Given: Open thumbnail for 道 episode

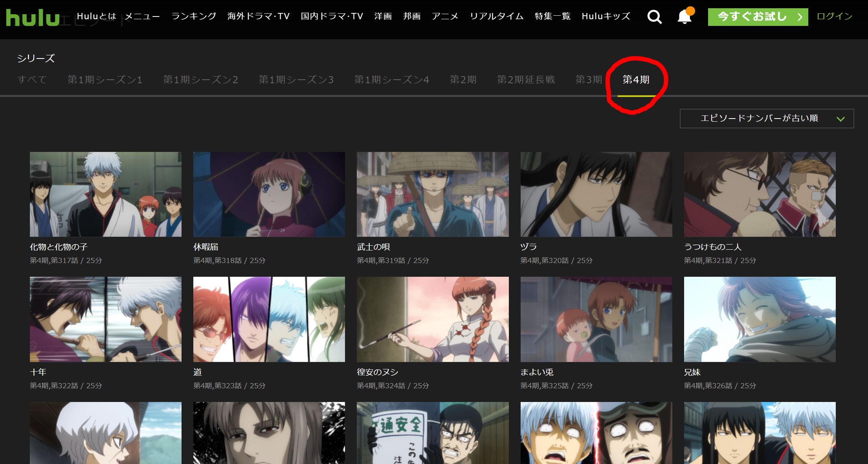Looking at the screenshot, I should (x=269, y=319).
